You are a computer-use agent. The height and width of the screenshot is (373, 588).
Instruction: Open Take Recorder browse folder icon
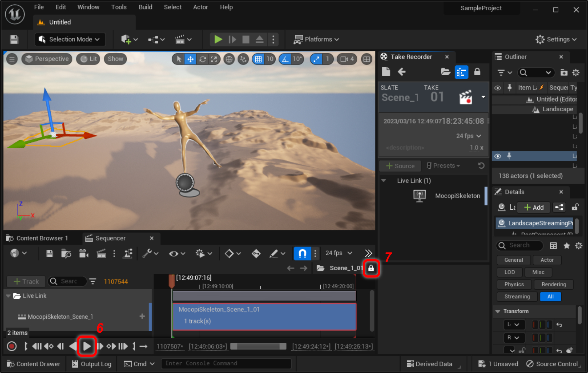click(445, 72)
